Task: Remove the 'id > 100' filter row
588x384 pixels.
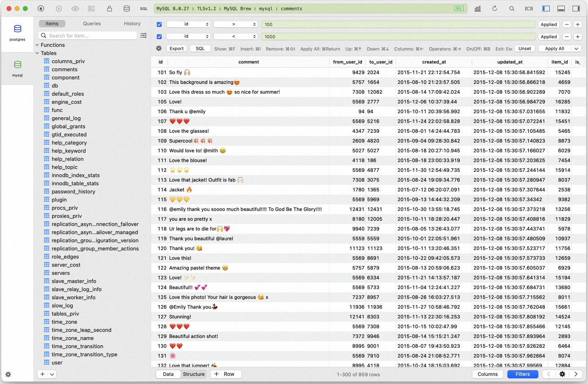Action: (x=567, y=24)
